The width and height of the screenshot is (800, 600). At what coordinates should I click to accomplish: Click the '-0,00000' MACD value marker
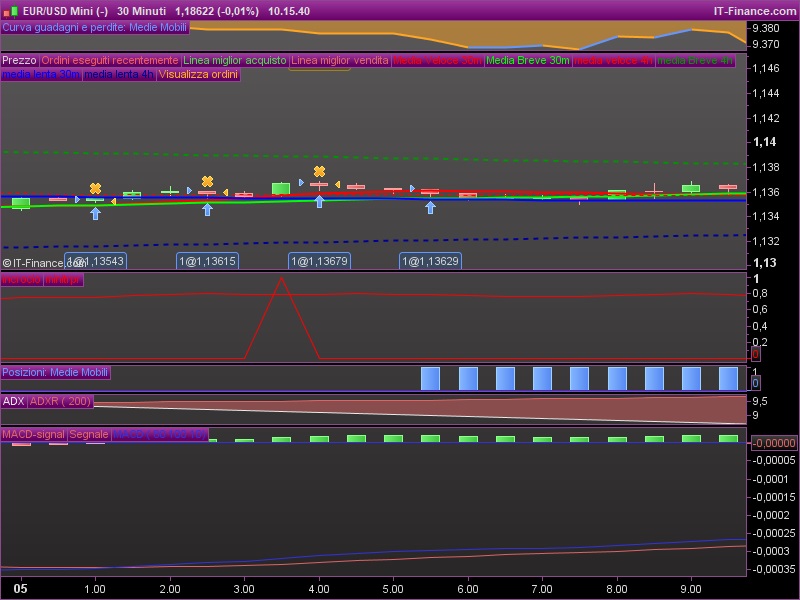[774, 443]
